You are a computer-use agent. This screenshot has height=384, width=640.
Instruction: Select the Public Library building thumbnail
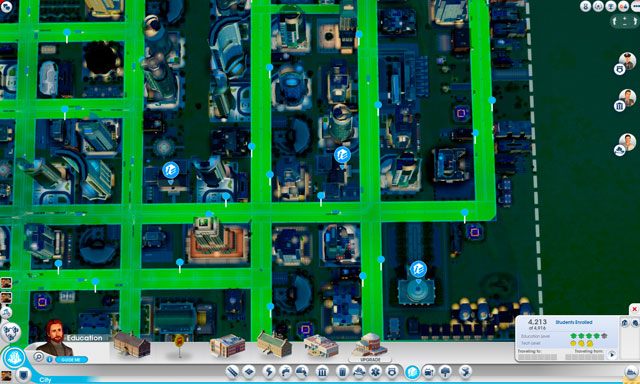tap(227, 345)
